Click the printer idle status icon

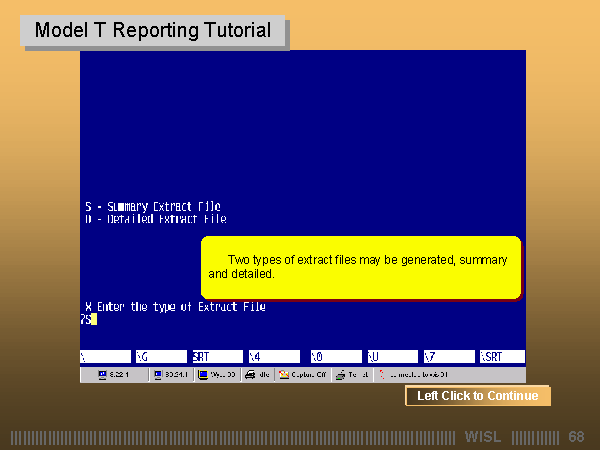[x=257, y=375]
